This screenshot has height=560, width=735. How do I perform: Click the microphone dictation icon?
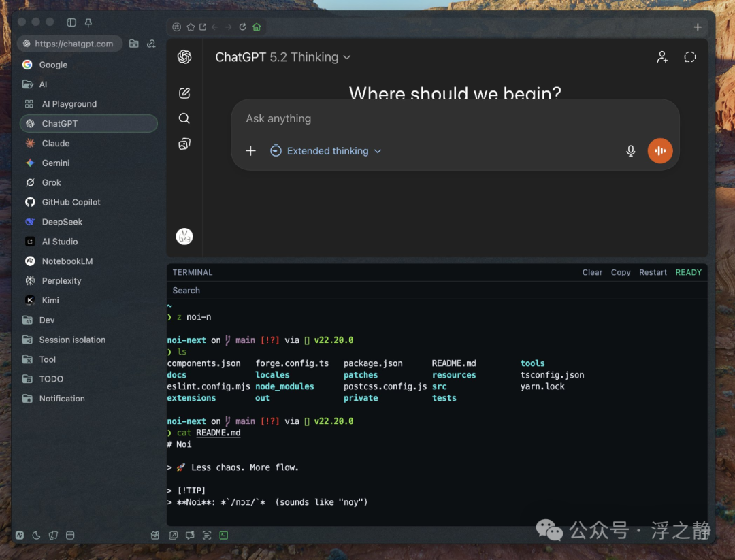tap(631, 151)
